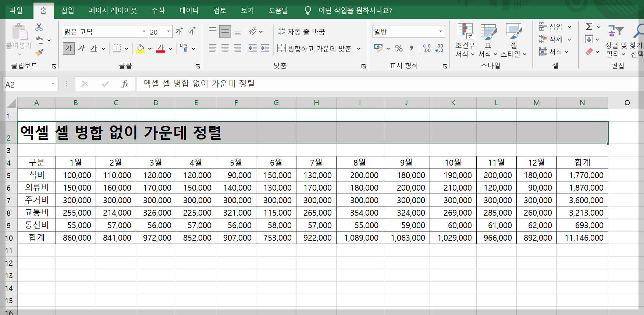The width and height of the screenshot is (644, 315).
Task: Switch to 데이터 ribbon tab
Action: click(189, 10)
